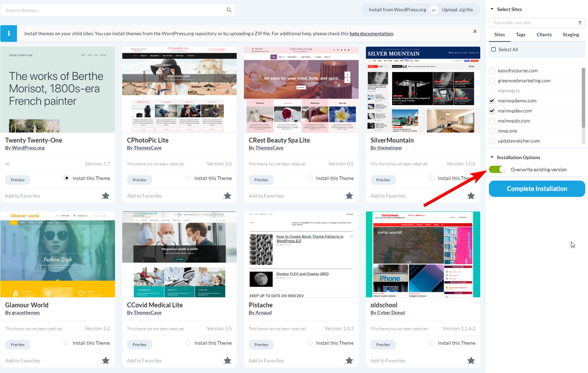Select Install this Theme for Glamour World
This screenshot has width=588, height=373.
point(67,343)
